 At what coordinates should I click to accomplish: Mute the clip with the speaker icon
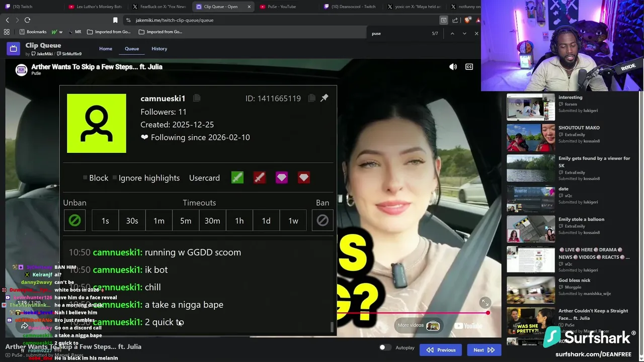(x=453, y=67)
